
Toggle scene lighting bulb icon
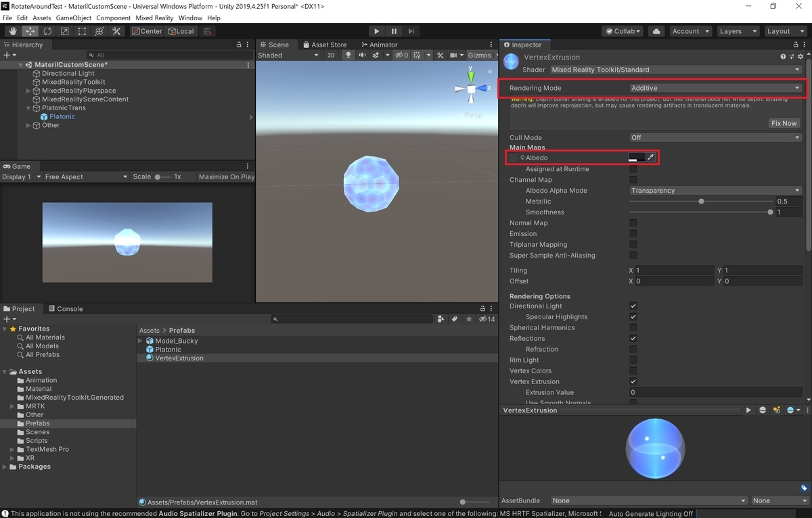pos(348,55)
